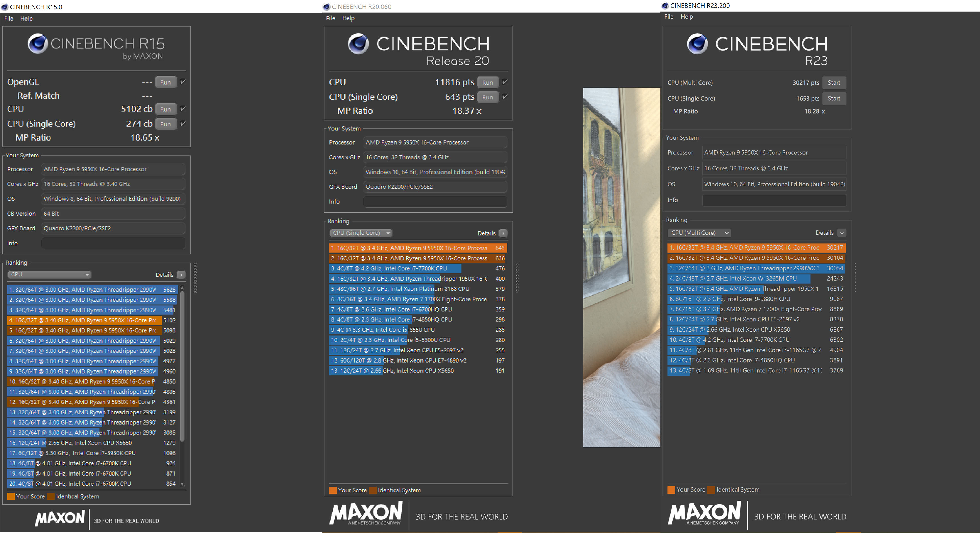The width and height of the screenshot is (980, 533).
Task: Toggle the R15 CPU test checkbox
Action: coord(182,109)
